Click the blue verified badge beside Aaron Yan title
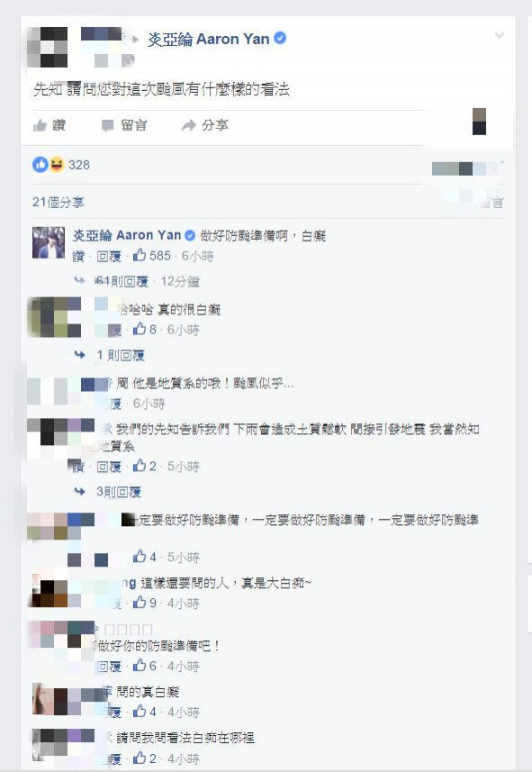 [x=280, y=39]
